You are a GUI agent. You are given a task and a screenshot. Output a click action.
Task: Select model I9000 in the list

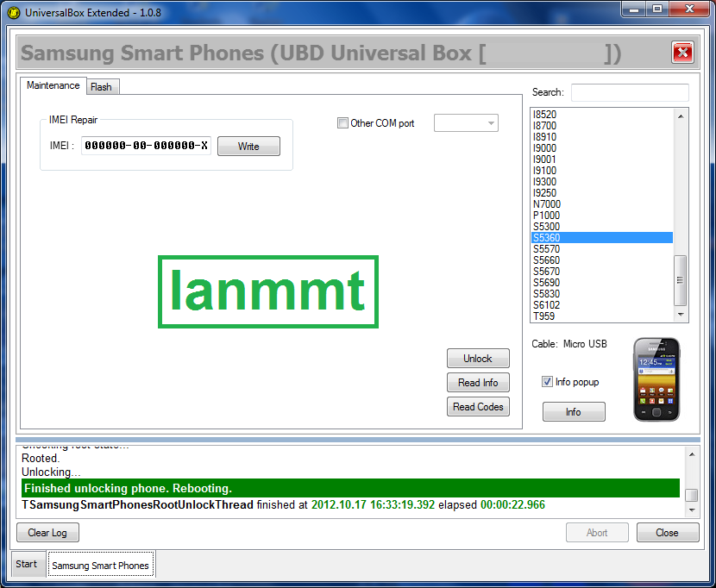602,148
